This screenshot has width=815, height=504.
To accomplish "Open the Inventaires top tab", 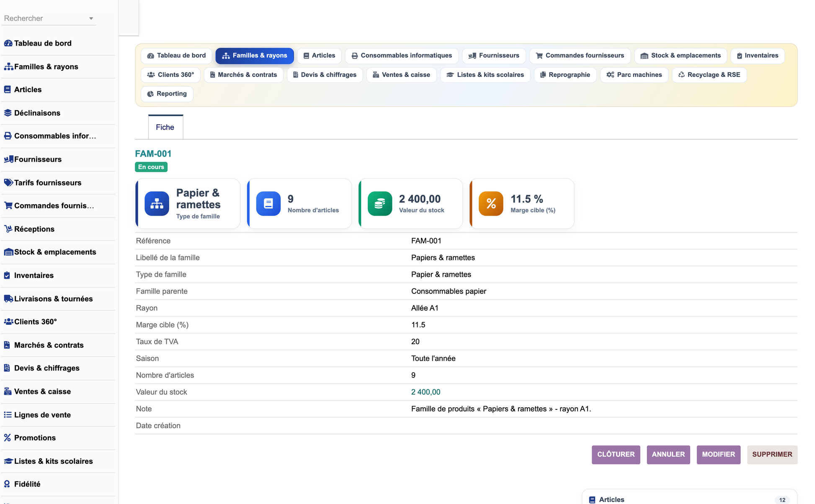I will pos(758,56).
